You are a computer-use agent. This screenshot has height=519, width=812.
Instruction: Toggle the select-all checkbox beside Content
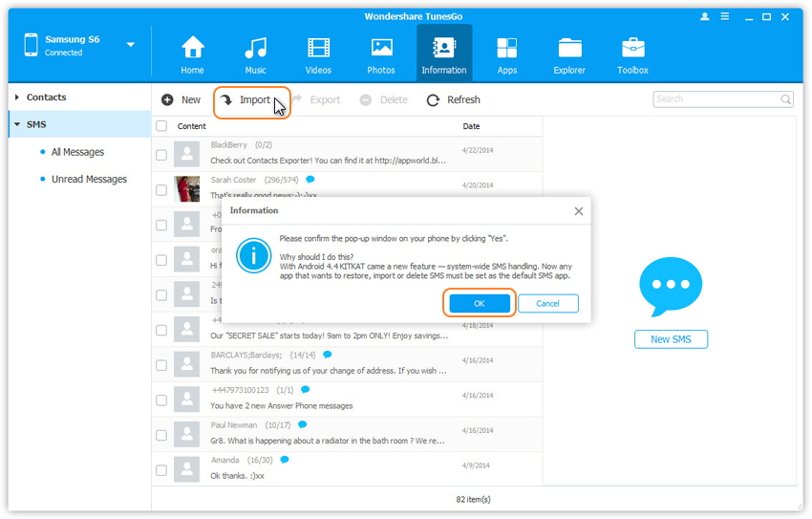[x=161, y=126]
